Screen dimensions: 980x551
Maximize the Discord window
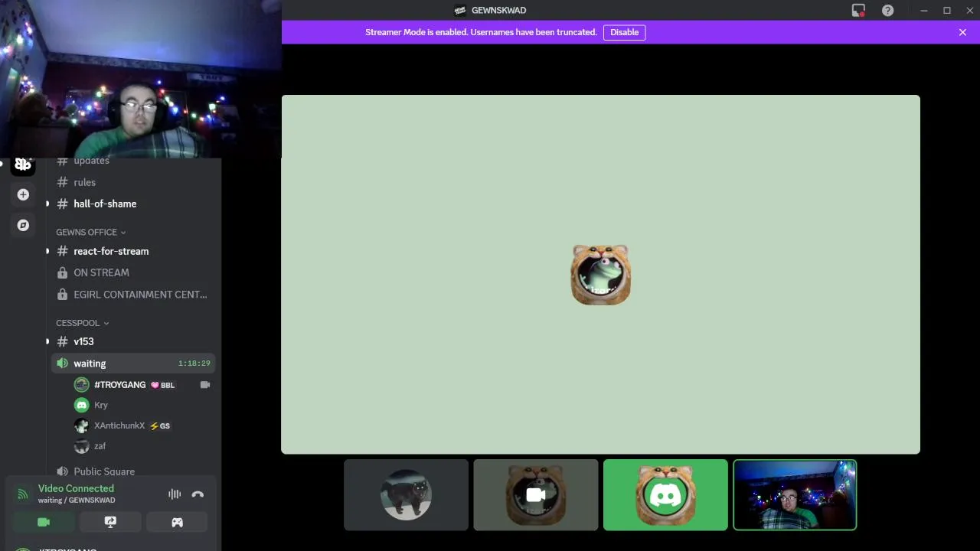tap(947, 10)
